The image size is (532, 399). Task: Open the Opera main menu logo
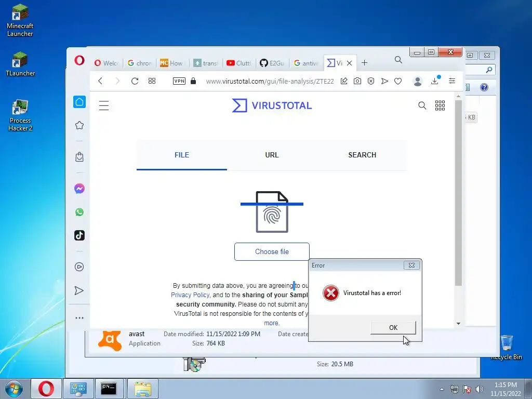[79, 60]
